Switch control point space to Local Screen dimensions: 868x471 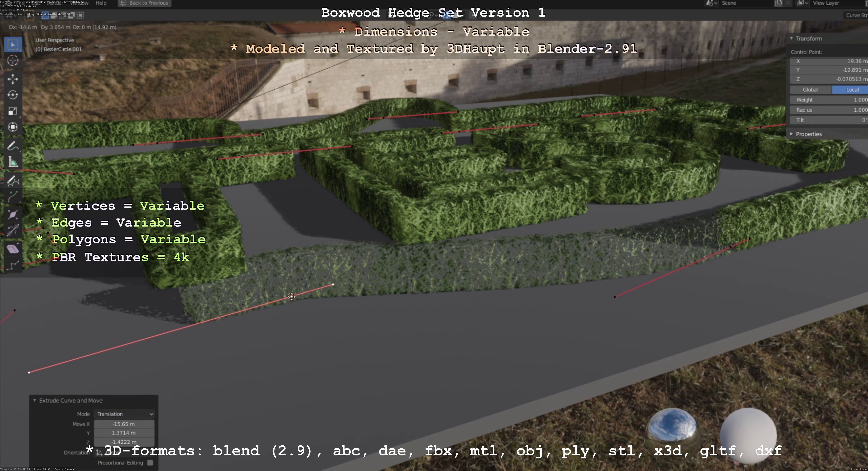(850, 90)
